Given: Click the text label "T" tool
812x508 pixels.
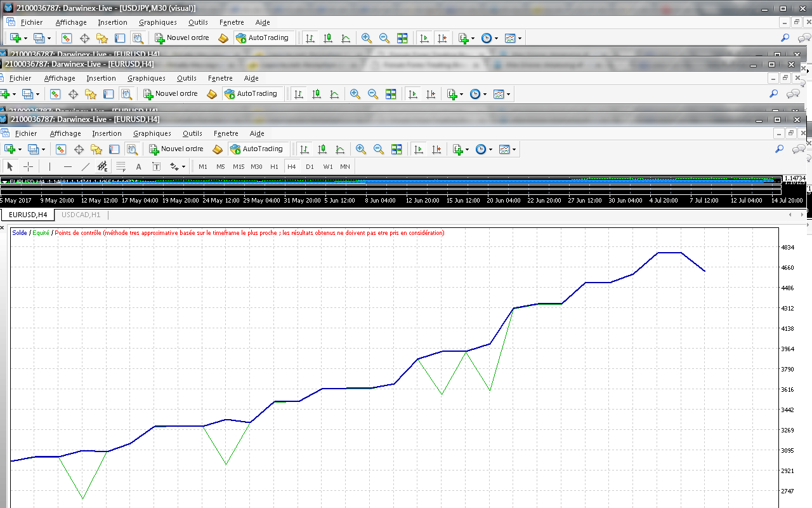Looking at the screenshot, I should click(x=156, y=166).
